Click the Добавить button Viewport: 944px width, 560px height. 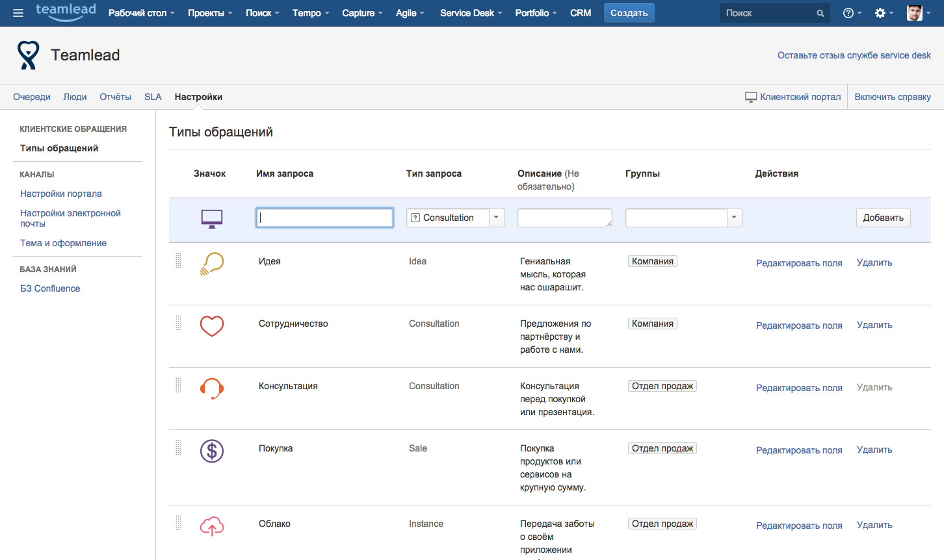[x=883, y=218]
